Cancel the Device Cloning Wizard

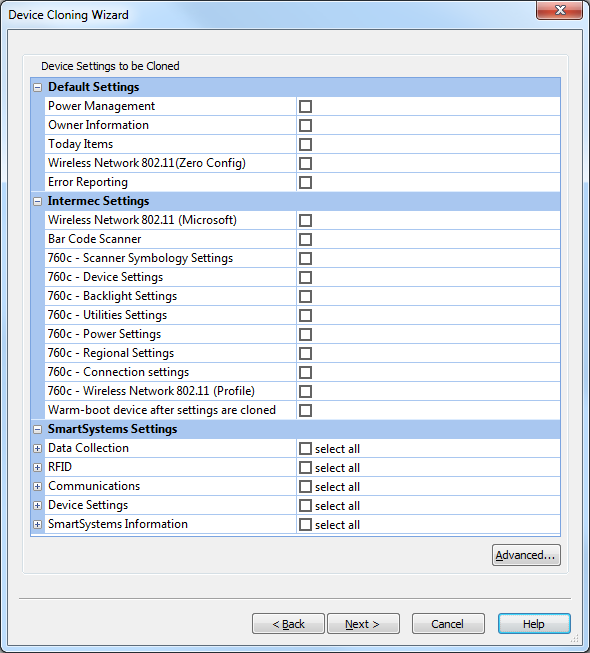(448, 624)
